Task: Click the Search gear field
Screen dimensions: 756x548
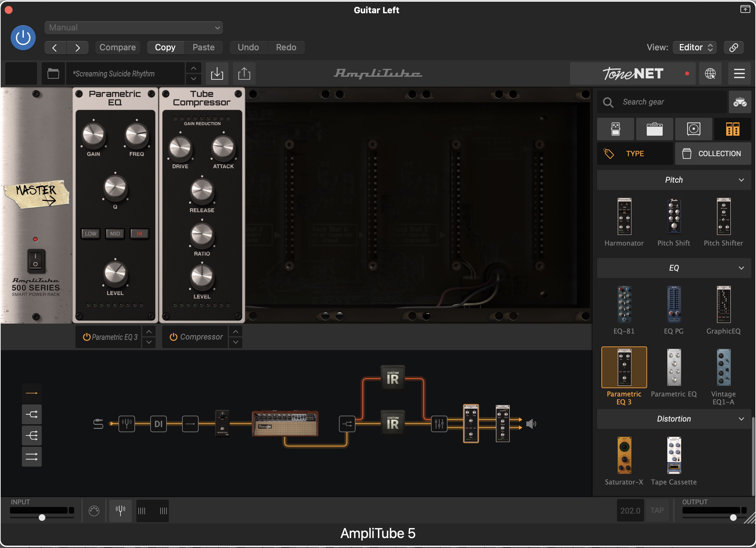Action: [x=662, y=102]
